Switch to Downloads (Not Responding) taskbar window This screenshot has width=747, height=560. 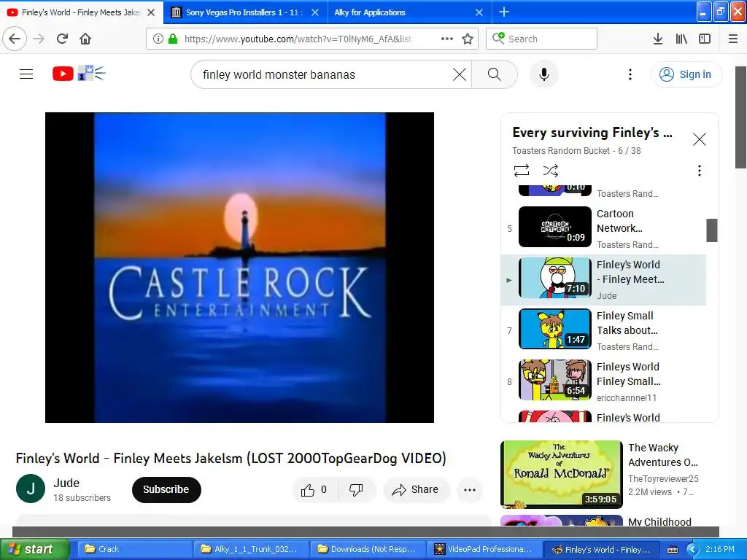pyautogui.click(x=368, y=549)
